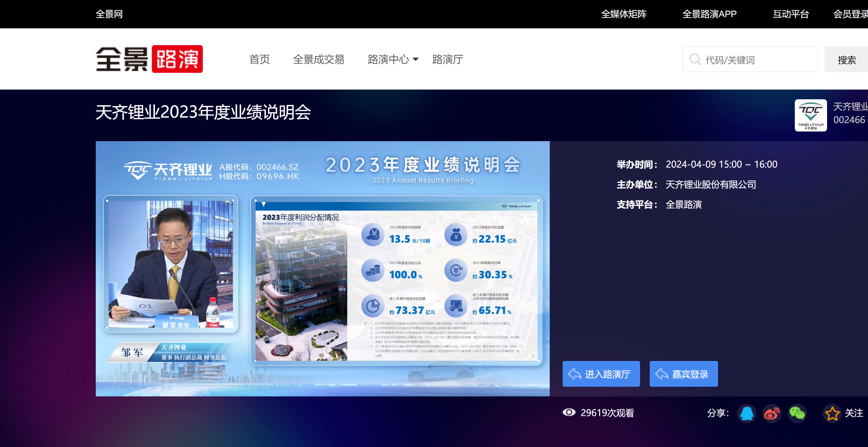Switch to the 首页 menu item
Screen dimensions: 868x447
260,60
